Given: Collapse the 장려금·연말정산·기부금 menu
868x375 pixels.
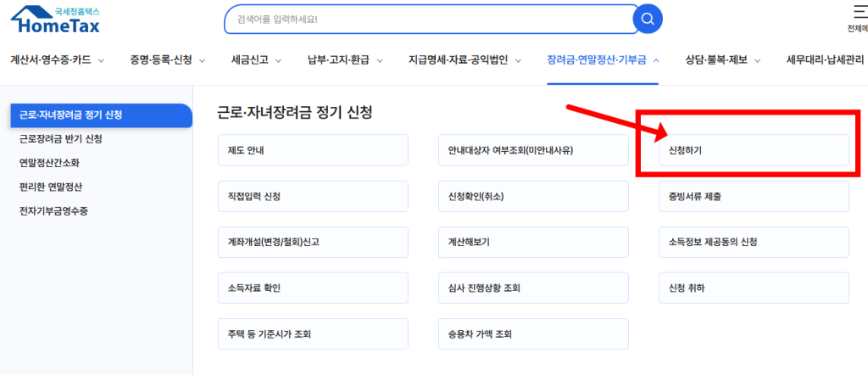Looking at the screenshot, I should [603, 60].
